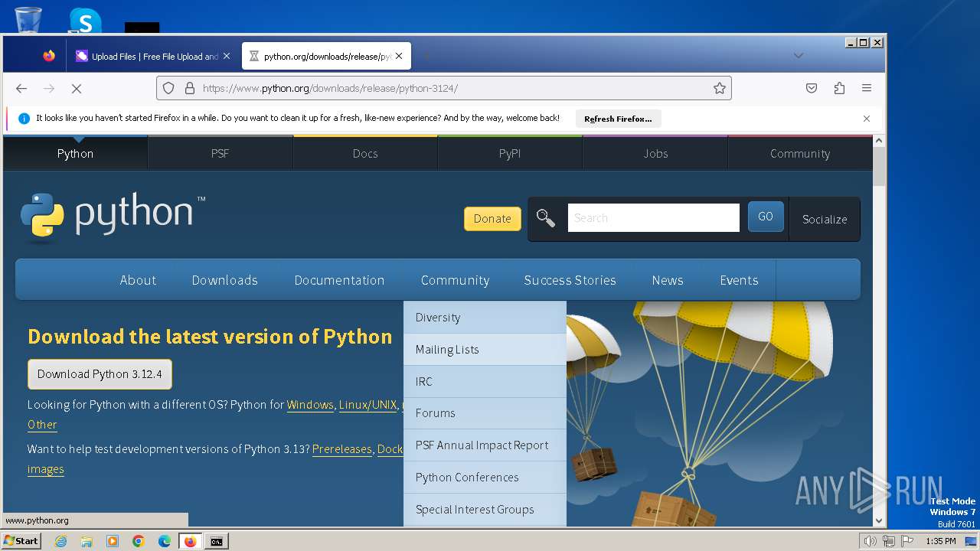Click the site padlock icon
Viewport: 980px width, 551px height.
[x=190, y=88]
